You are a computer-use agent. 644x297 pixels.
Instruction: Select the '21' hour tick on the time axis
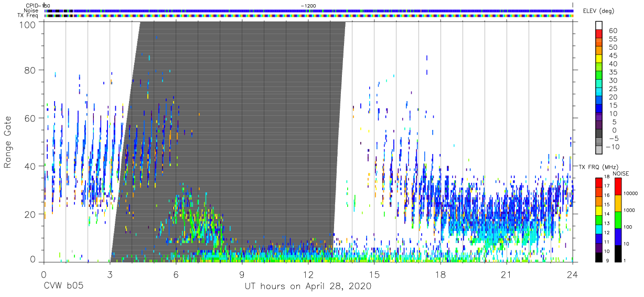(506, 274)
